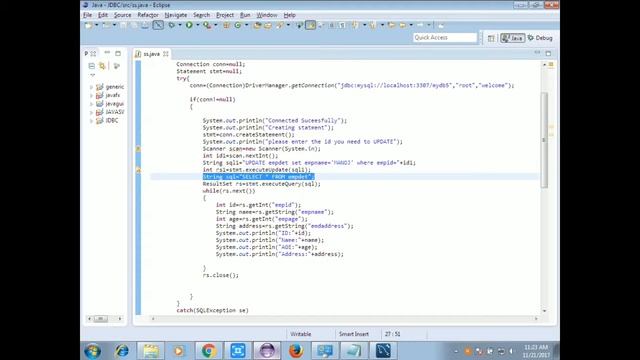The height and width of the screenshot is (360, 640).
Task: Click the Save toolbar icon
Action: 123,25
